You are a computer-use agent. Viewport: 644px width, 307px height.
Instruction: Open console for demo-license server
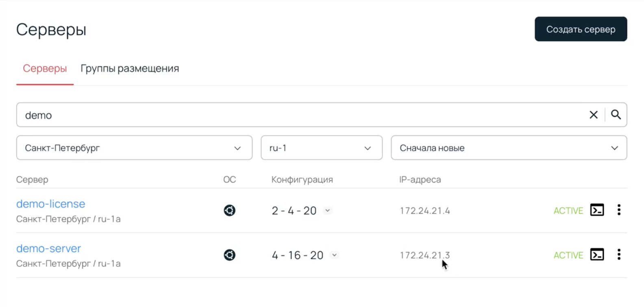597,210
